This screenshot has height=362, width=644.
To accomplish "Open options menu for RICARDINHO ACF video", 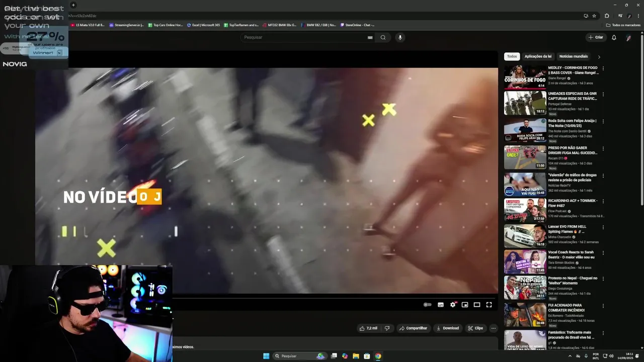I will pos(603,201).
